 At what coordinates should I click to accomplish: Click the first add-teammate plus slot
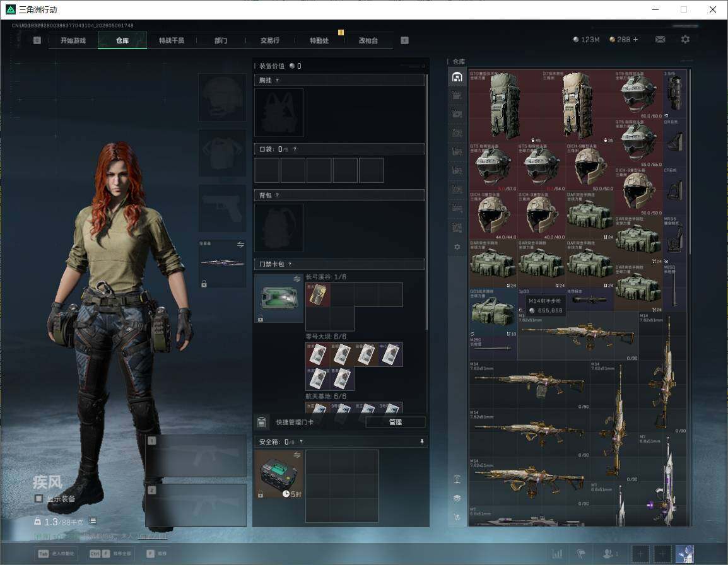coord(640,554)
